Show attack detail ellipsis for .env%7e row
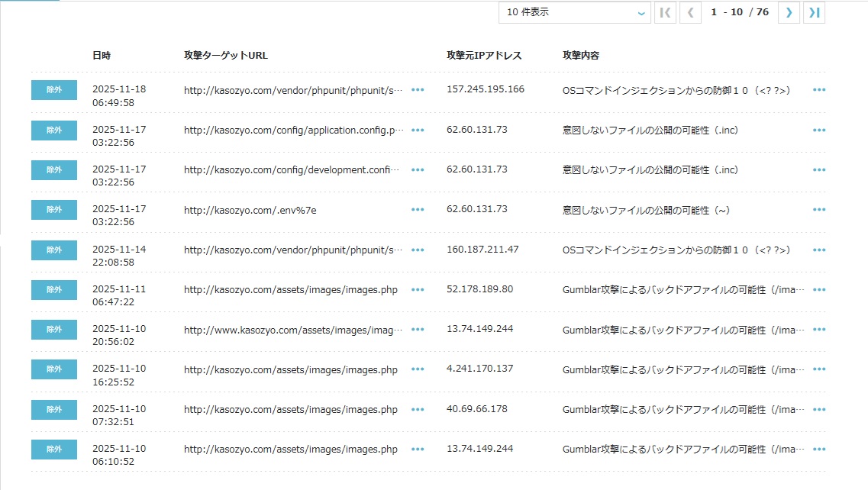The height and width of the screenshot is (490, 868). click(819, 210)
